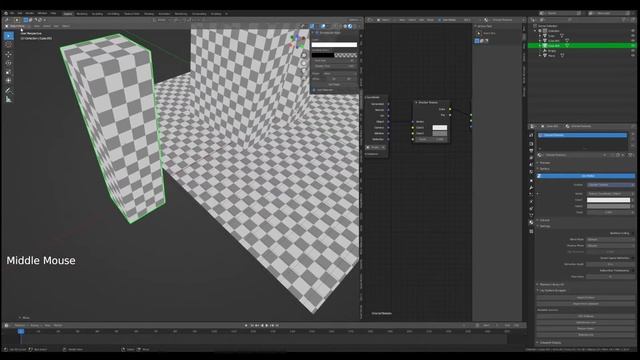Viewport: 640px width, 360px height.
Task: Click the viewport navigation axis gizmo
Action: tap(297, 40)
